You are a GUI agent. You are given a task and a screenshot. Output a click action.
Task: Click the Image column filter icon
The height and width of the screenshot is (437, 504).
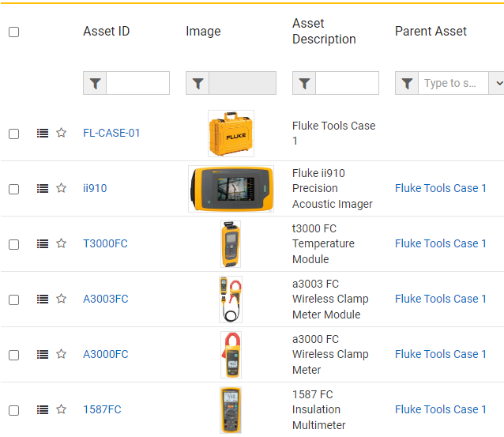(x=197, y=83)
